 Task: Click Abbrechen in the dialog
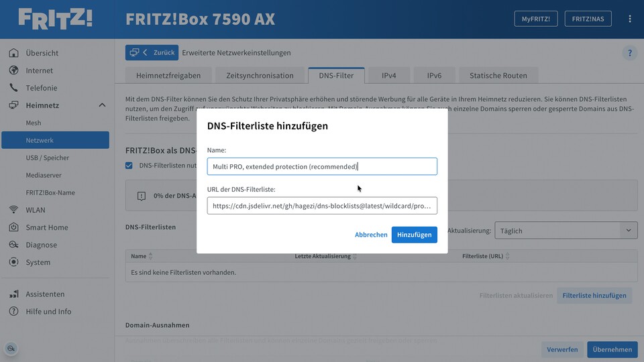click(x=371, y=235)
